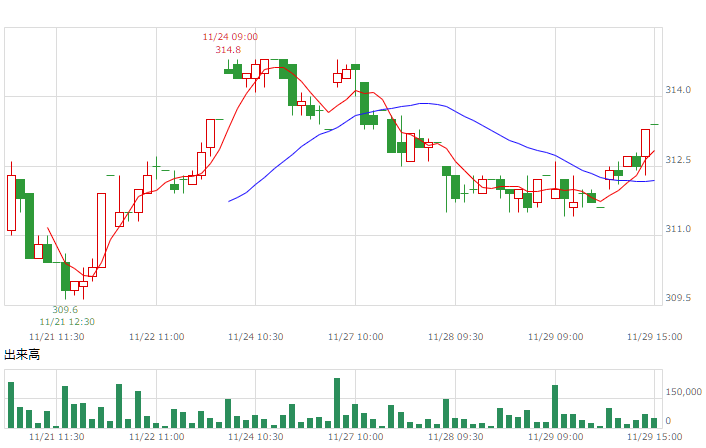Click the 309.5 price axis label
Image resolution: width=706 pixels, height=448 pixels.
coord(678,298)
